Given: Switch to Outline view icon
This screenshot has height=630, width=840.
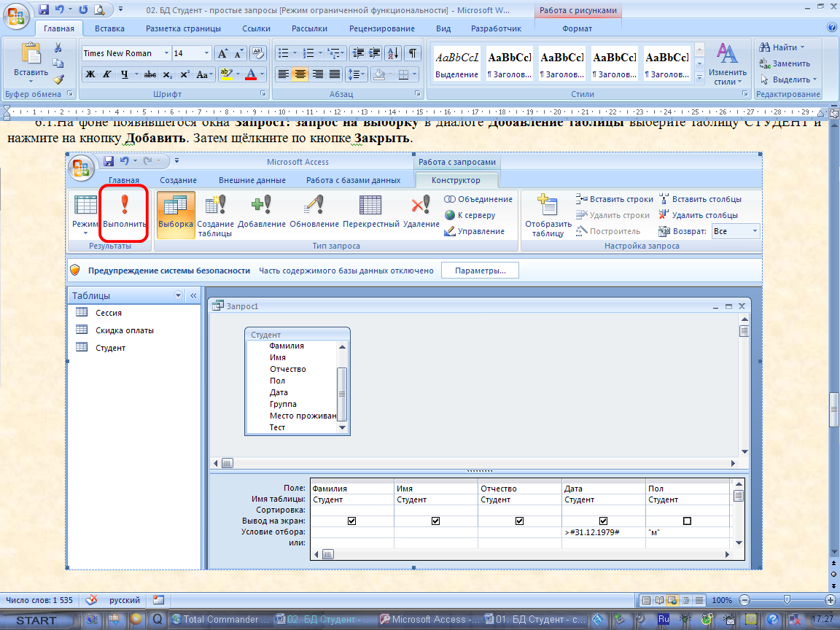Looking at the screenshot, I should (685, 601).
